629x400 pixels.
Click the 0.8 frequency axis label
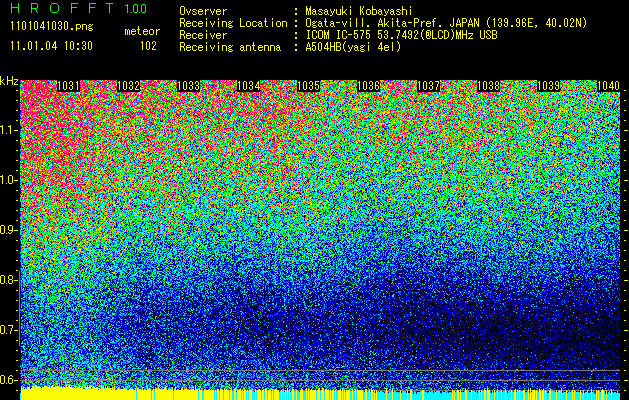[x=9, y=280]
